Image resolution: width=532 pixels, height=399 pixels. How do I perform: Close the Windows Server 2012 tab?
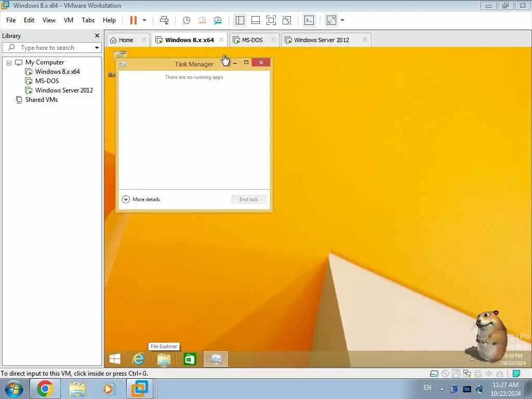click(x=365, y=39)
